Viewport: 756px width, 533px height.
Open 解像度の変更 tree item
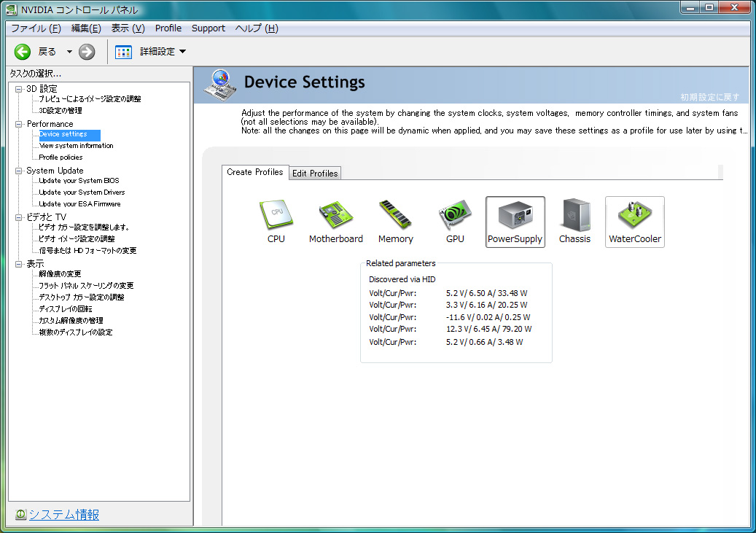(x=60, y=274)
